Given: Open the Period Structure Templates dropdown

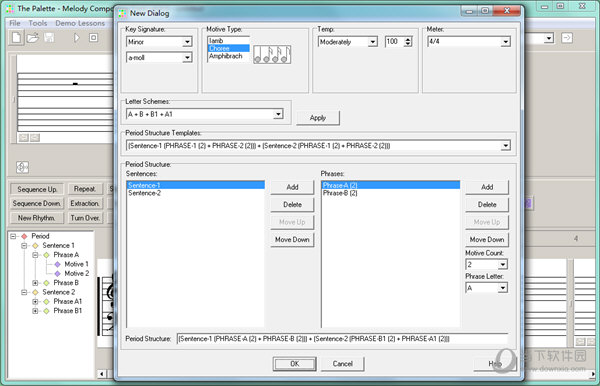Looking at the screenshot, I should 505,146.
